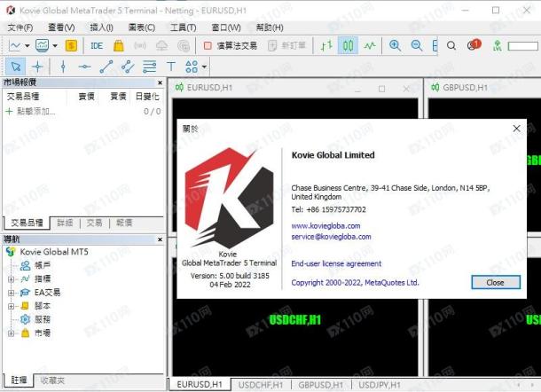Image resolution: width=541 pixels, height=392 pixels.
Task: Switch to the 詳細 tab in Market Watch
Action: [65, 223]
